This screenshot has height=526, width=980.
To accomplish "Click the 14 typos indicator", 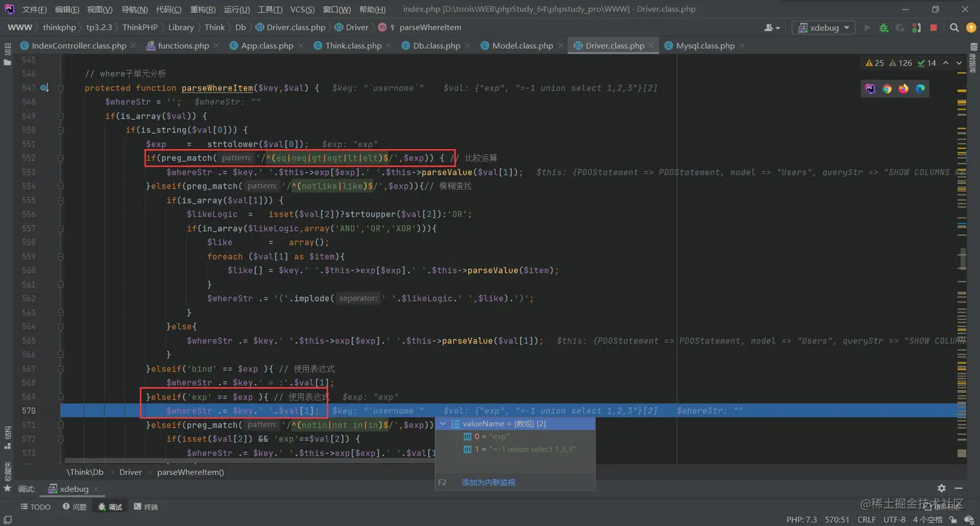I will (927, 63).
